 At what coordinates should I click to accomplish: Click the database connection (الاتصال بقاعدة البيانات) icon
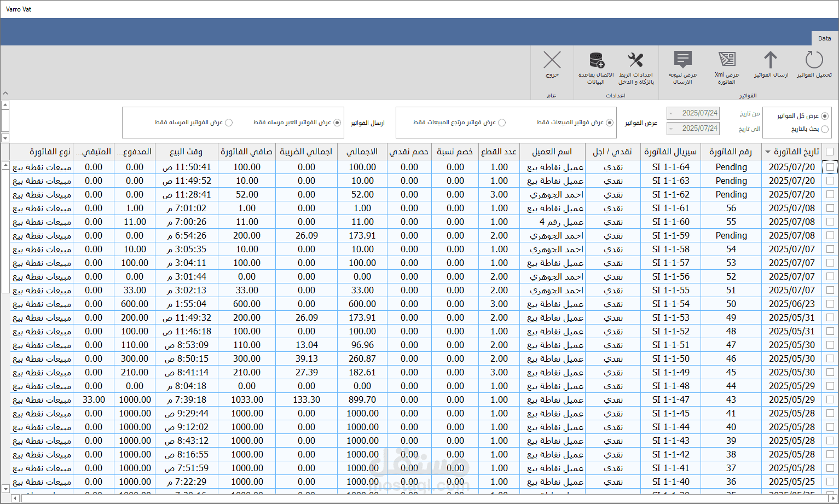tap(597, 59)
